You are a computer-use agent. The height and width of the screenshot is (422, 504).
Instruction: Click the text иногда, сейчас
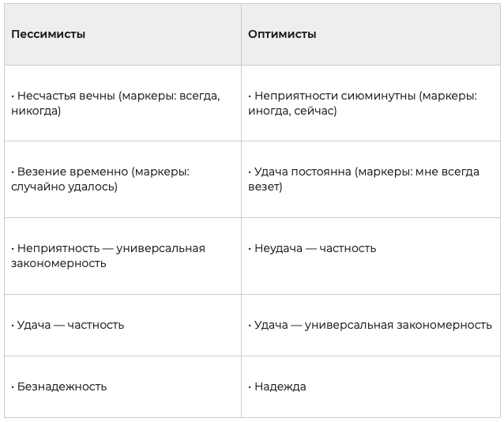pos(292,111)
